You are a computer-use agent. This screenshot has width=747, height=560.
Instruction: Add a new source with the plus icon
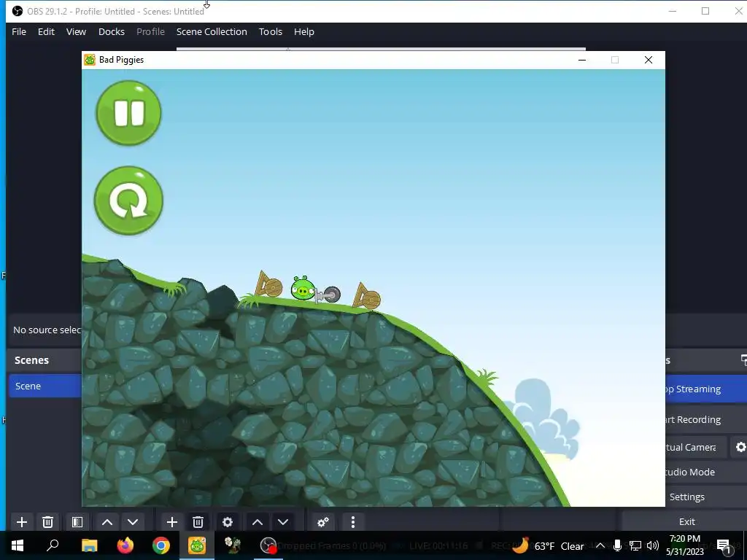click(x=172, y=522)
